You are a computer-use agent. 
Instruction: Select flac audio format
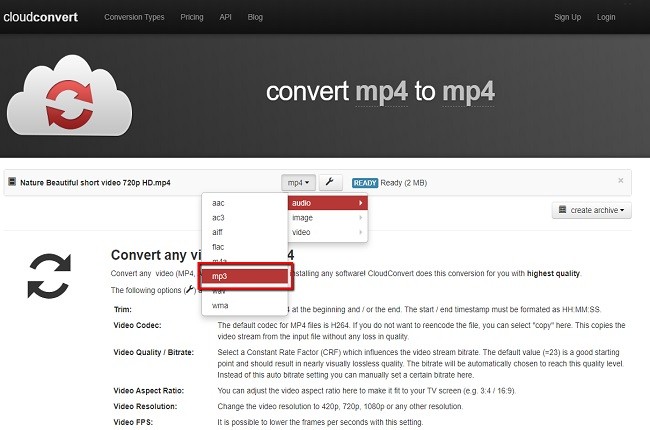245,247
